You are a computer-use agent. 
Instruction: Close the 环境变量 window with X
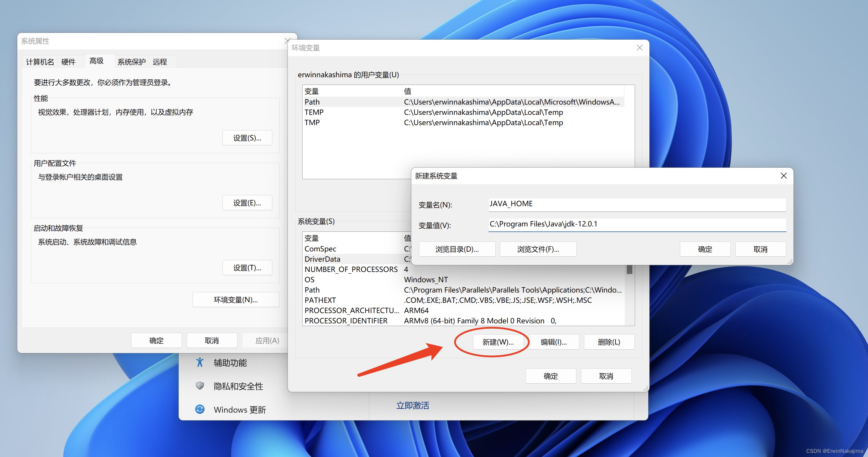pyautogui.click(x=639, y=48)
